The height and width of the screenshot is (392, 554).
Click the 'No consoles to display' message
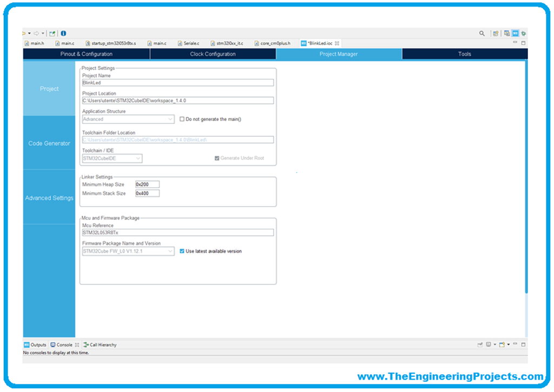click(x=56, y=353)
